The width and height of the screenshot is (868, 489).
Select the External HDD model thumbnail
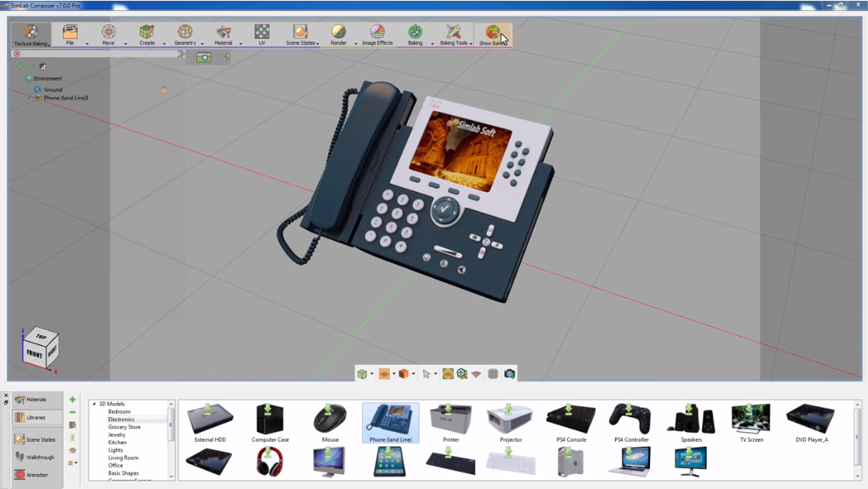pos(209,422)
